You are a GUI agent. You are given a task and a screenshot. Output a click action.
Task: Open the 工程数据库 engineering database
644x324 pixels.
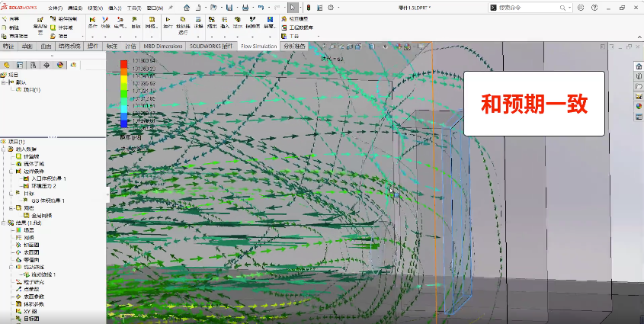297,27
